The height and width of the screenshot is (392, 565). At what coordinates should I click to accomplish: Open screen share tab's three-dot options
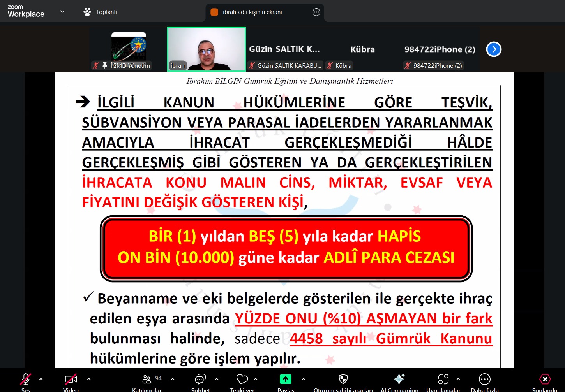316,12
